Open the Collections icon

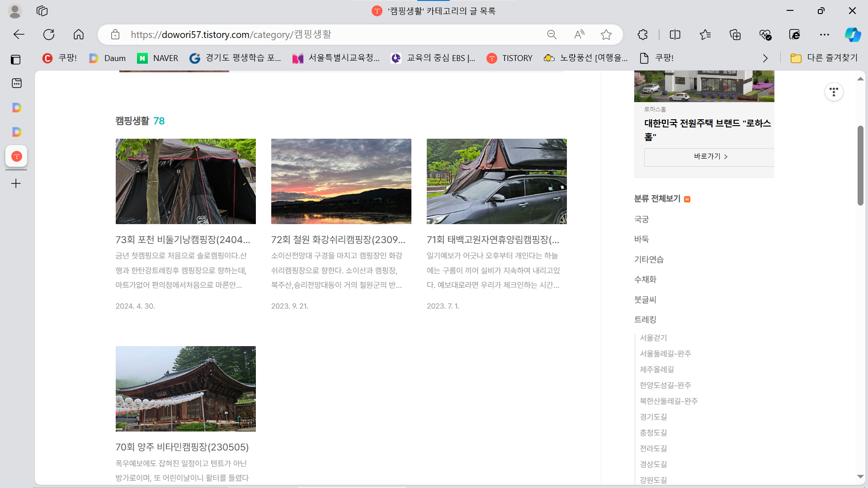735,35
